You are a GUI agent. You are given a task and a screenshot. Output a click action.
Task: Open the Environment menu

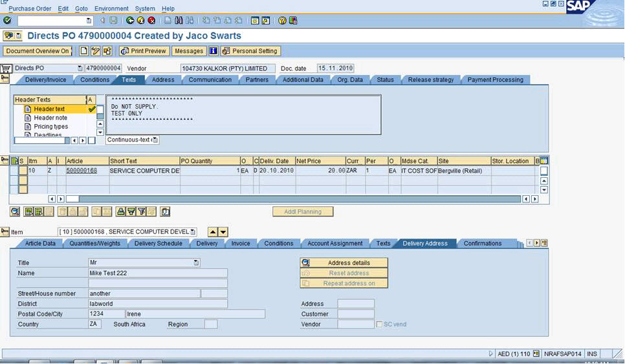pos(111,8)
